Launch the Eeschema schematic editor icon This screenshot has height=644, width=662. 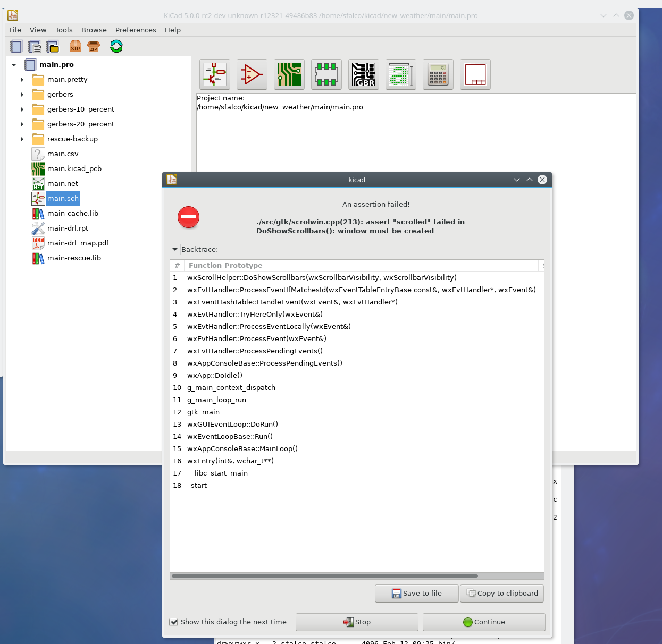215,74
